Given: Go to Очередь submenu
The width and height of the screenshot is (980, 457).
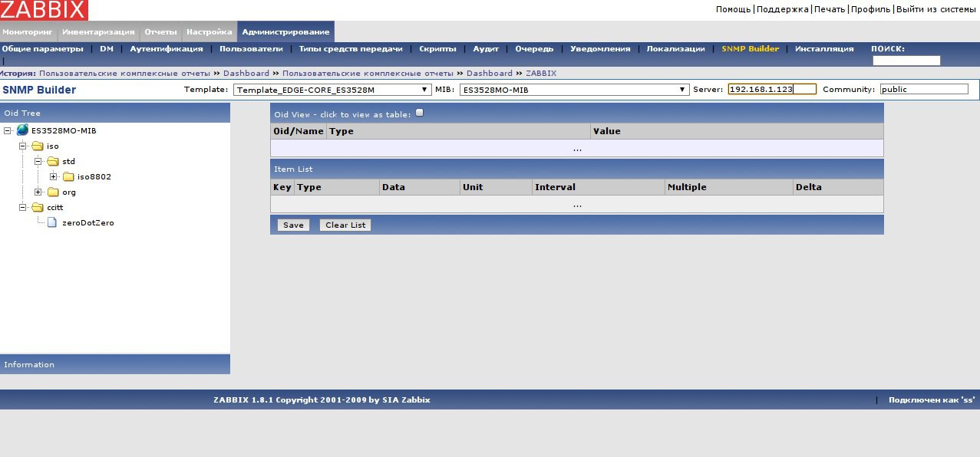Looking at the screenshot, I should 534,48.
